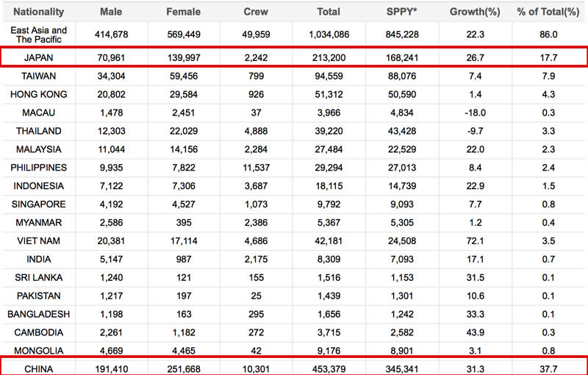Select the CHINA row label
588x375 pixels.
pos(39,369)
